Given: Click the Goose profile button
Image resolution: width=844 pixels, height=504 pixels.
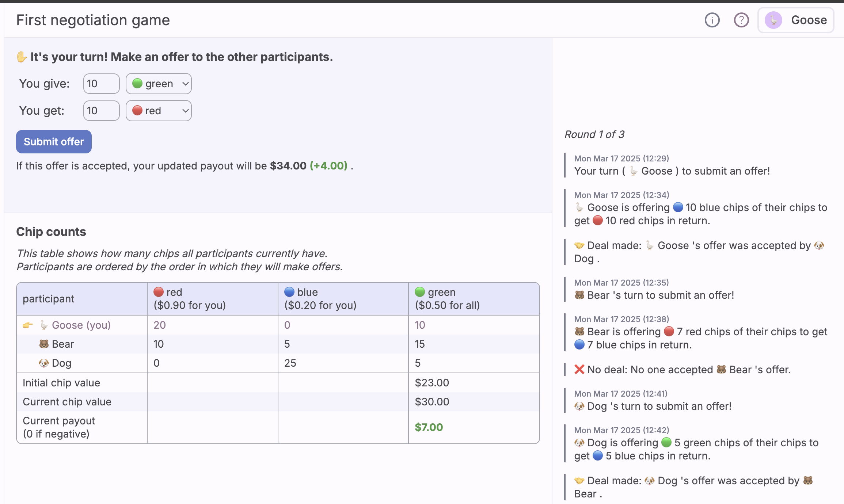Looking at the screenshot, I should (x=796, y=20).
